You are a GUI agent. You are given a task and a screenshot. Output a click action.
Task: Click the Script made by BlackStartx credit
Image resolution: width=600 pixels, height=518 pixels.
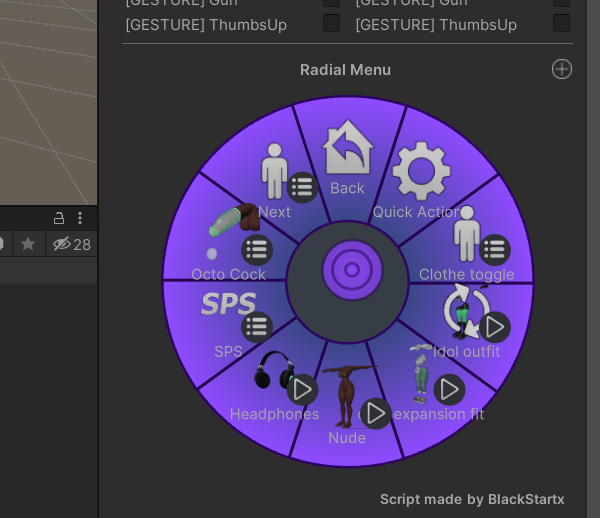pos(472,499)
